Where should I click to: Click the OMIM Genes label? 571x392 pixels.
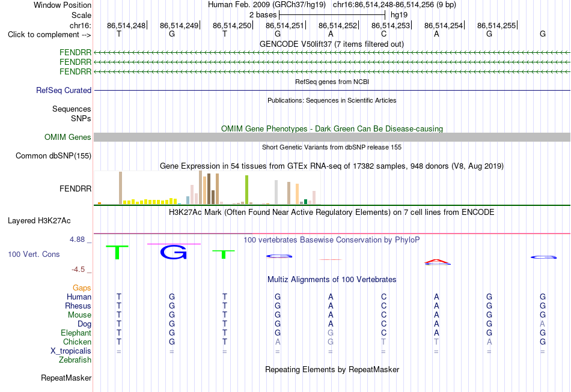tap(68, 137)
